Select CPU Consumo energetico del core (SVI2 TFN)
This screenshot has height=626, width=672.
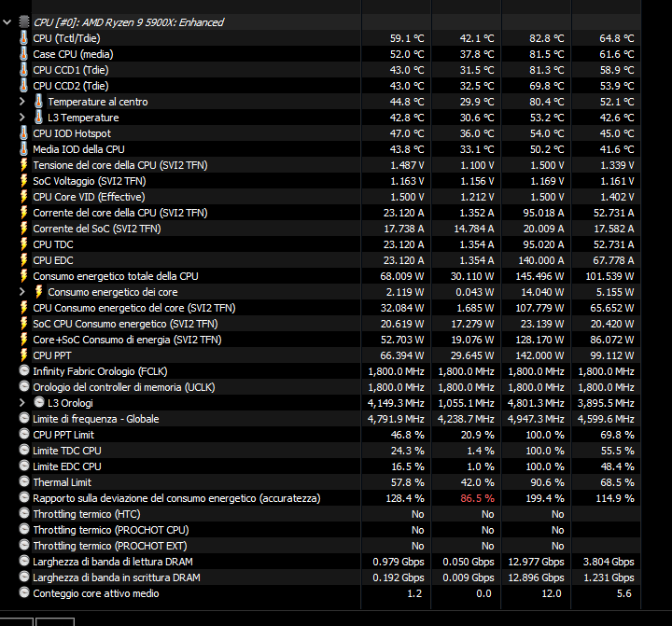(134, 308)
